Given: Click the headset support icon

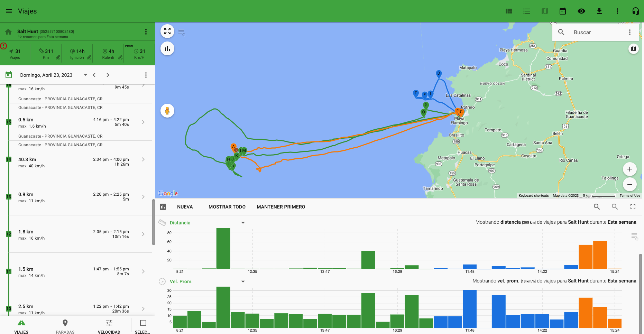Looking at the screenshot, I should pos(635,11).
